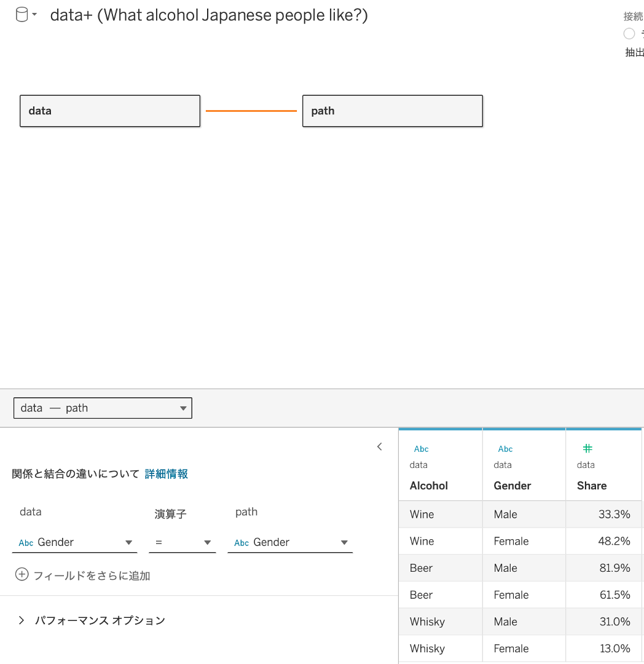Open the 詳細情報 link
The image size is (644, 664).
(167, 474)
